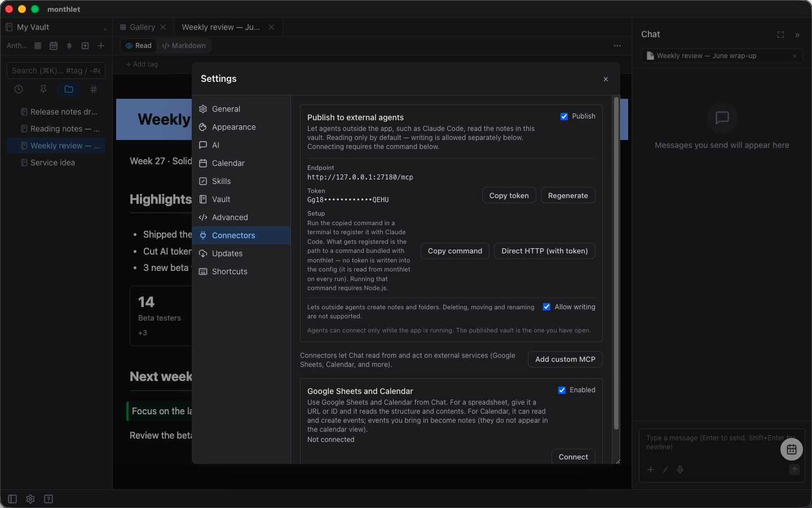812x508 pixels.
Task: Collapse the Chat panel chevrons
Action: [797, 35]
